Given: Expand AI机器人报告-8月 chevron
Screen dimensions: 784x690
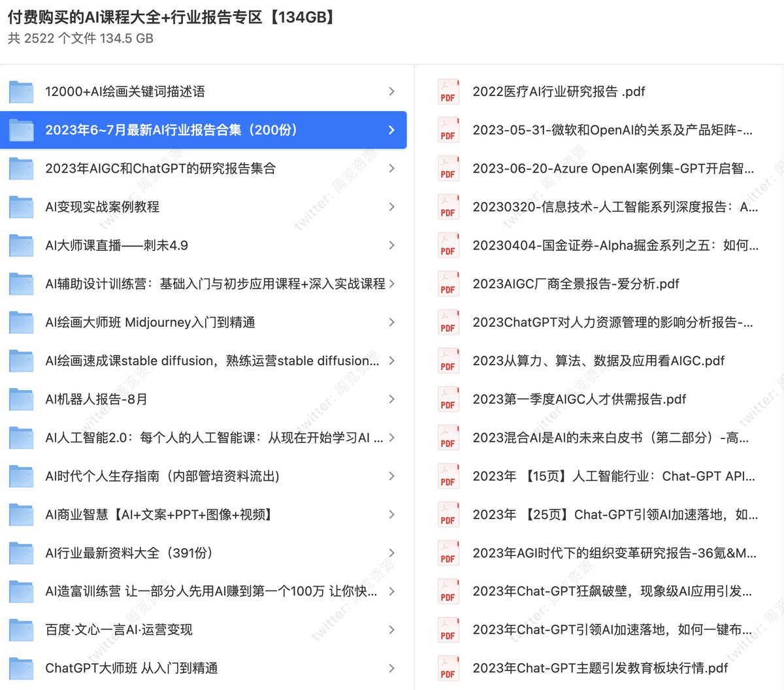Looking at the screenshot, I should 391,399.
